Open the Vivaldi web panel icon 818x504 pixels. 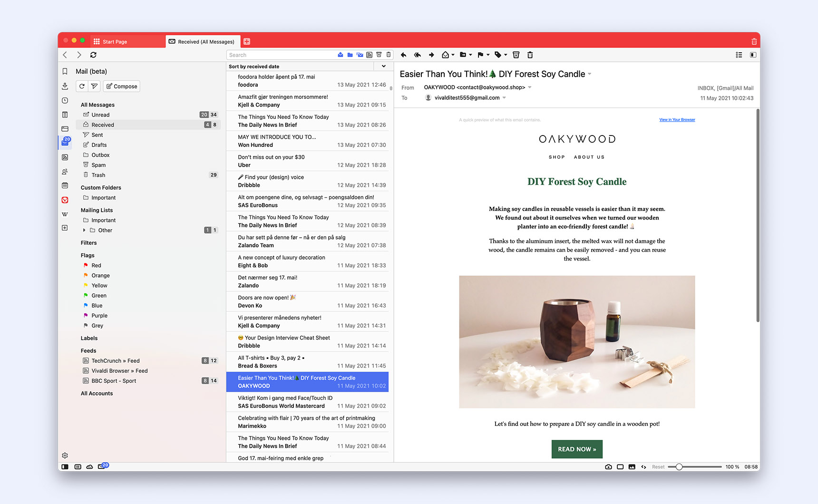click(x=65, y=200)
